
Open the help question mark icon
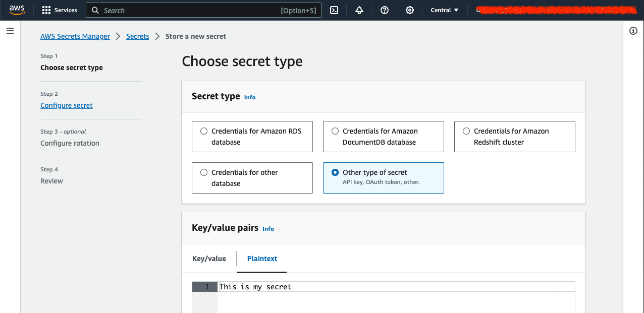tap(385, 10)
